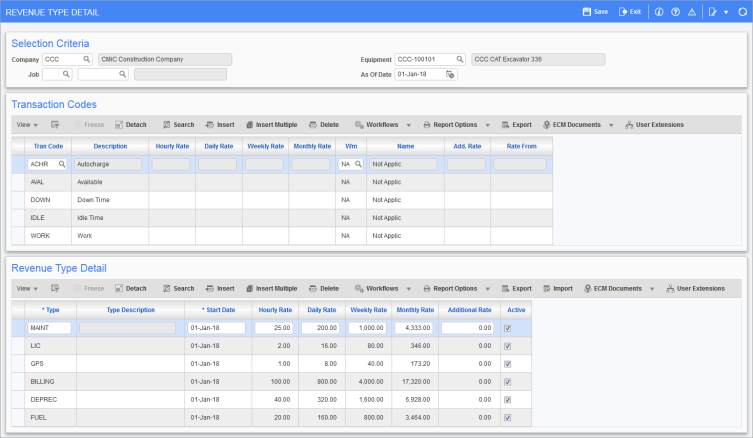
Task: Exit the Revenue Type Detail screen
Action: click(629, 11)
